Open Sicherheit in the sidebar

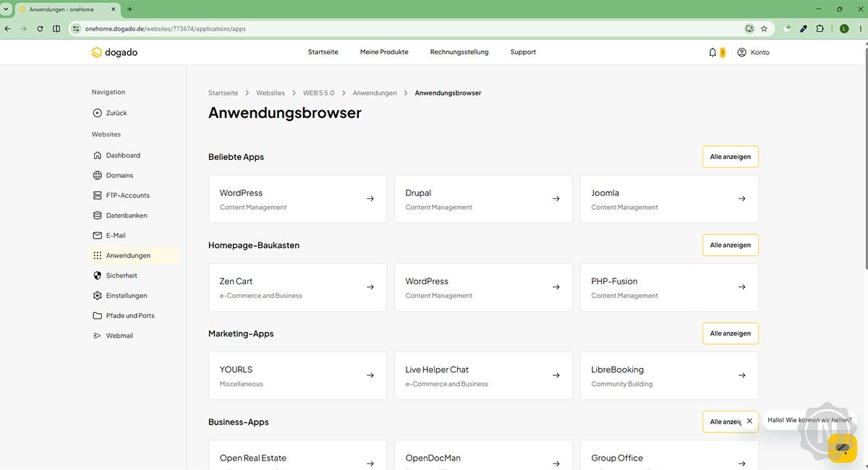(134, 275)
